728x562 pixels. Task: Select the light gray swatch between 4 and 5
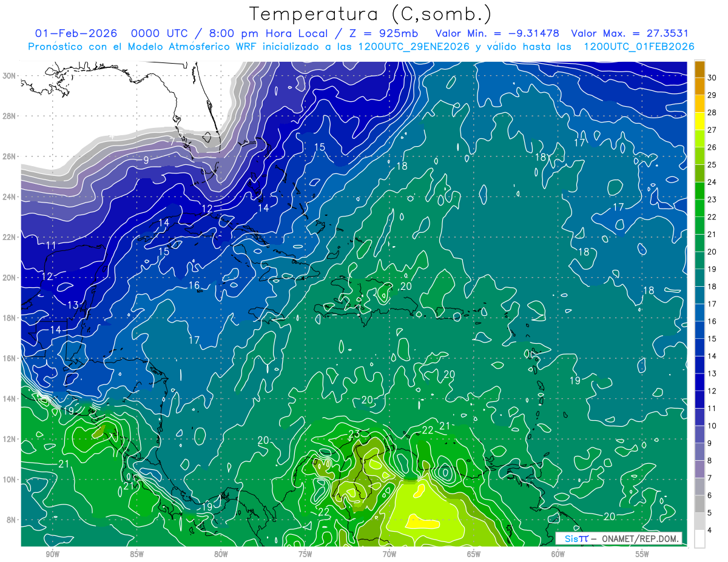point(700,521)
